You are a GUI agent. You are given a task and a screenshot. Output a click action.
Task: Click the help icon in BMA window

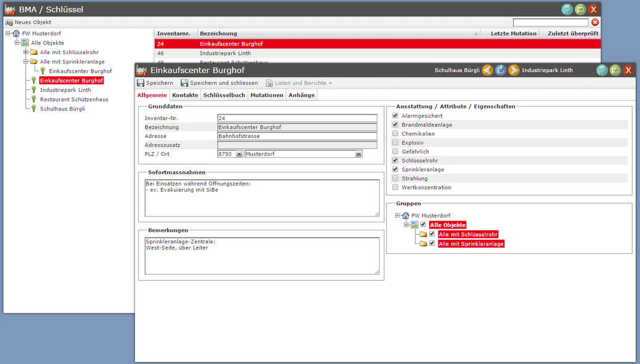(567, 9)
